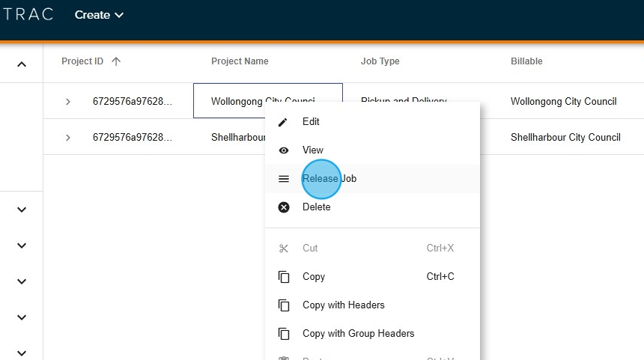Click the Copy with Headers icon
Image resolution: width=644 pixels, height=360 pixels.
click(283, 305)
